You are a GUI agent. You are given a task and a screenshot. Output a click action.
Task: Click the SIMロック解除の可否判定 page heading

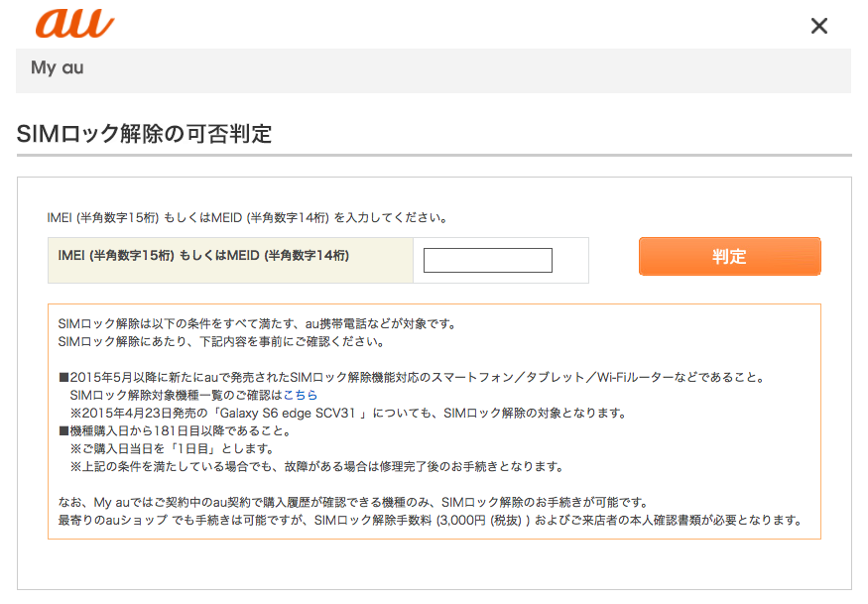click(x=145, y=134)
